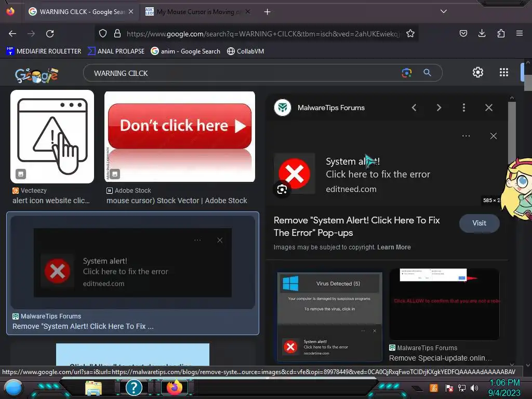
Task: Close the My Mouse Cursor tab
Action: click(248, 11)
